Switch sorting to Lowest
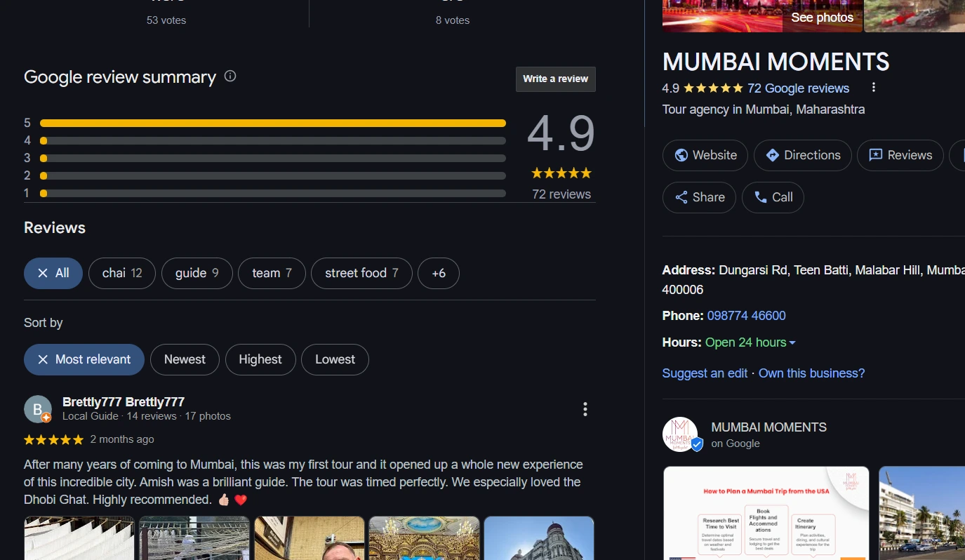 tap(335, 359)
